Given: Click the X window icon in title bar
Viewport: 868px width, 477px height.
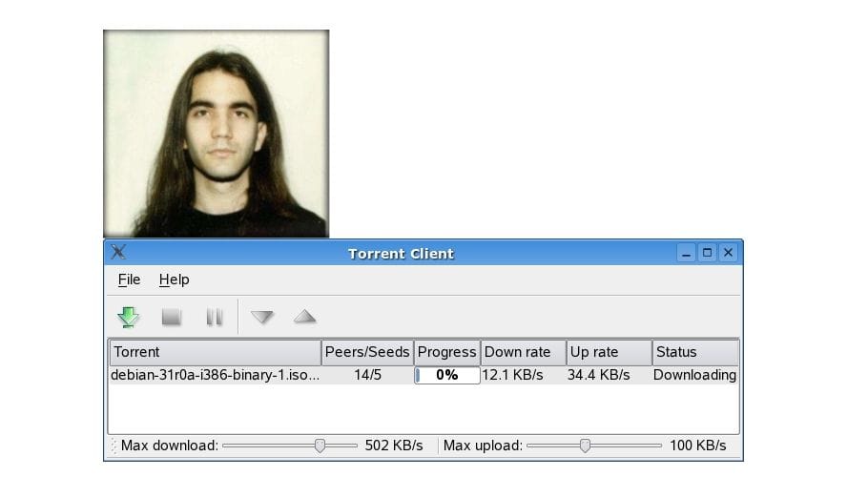Looking at the screenshot, I should (x=118, y=253).
